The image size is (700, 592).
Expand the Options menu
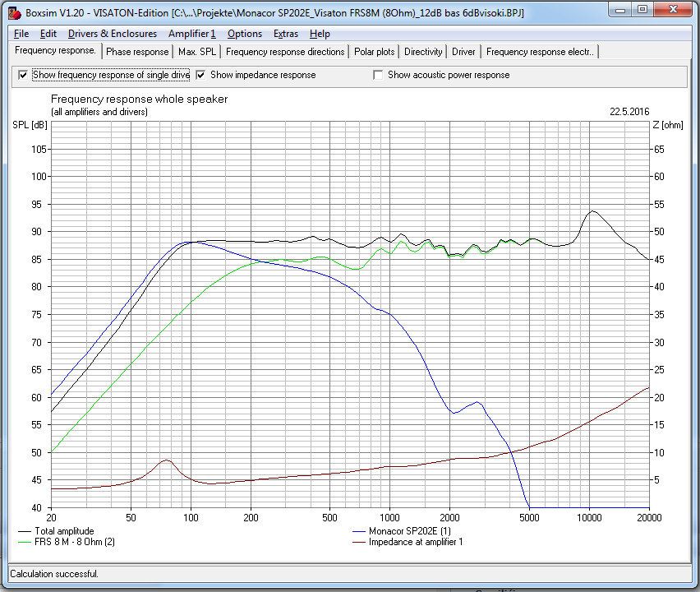[x=245, y=34]
